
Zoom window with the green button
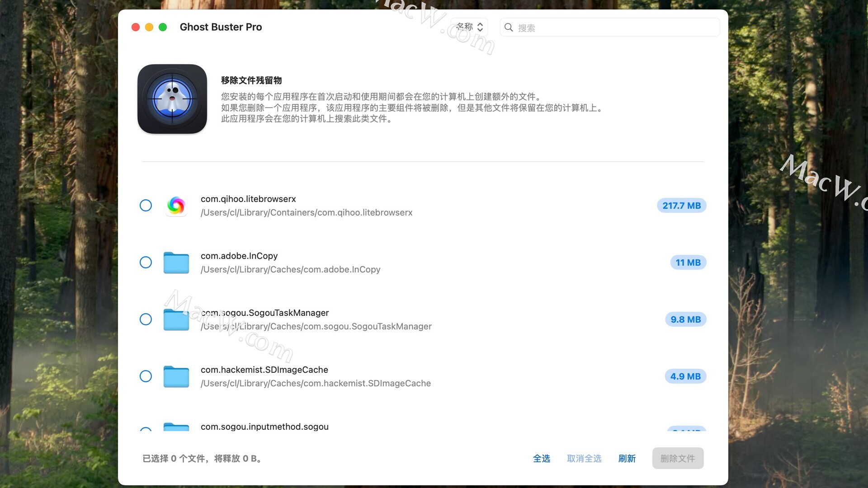click(x=163, y=27)
